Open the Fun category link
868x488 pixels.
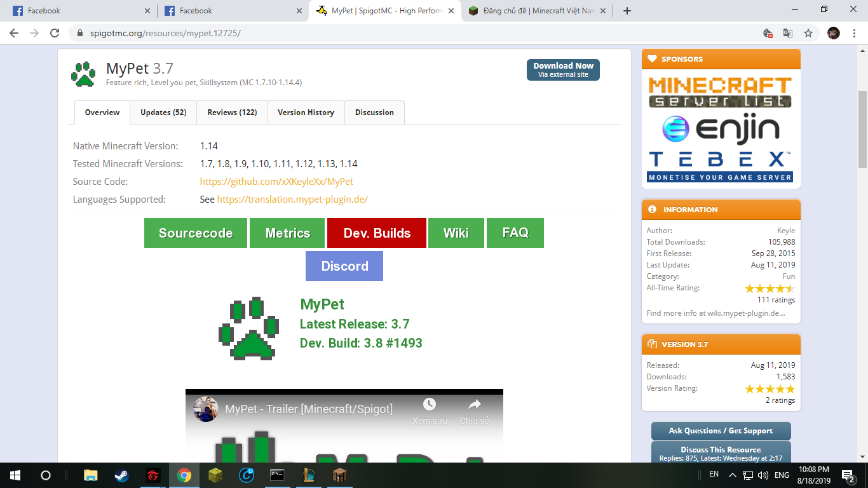pyautogui.click(x=789, y=276)
